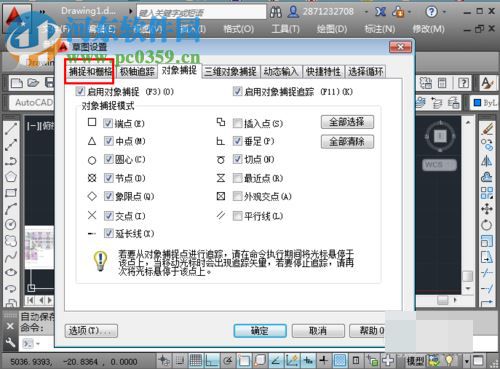Click the 全部清除 button

[347, 142]
